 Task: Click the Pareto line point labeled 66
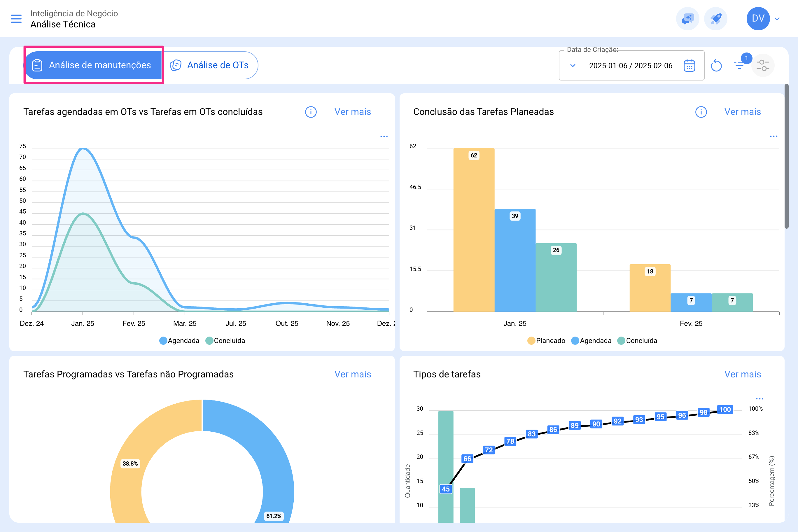(x=467, y=459)
